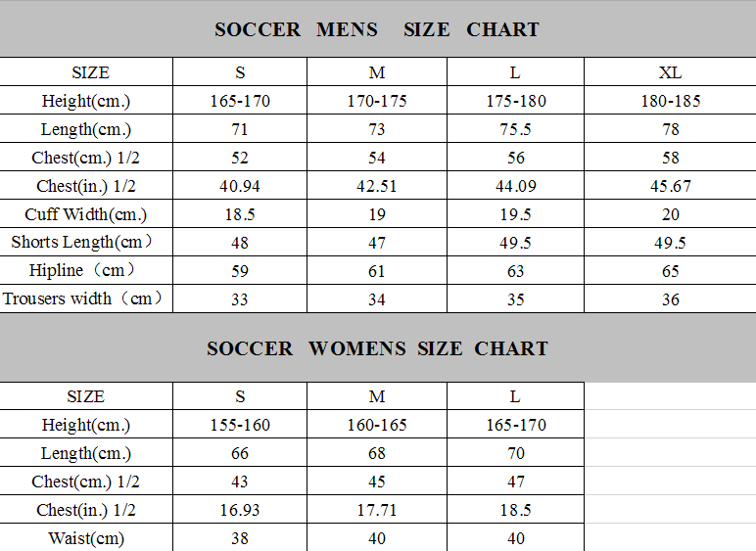Click the length value 78
756x551 pixels.
click(670, 129)
